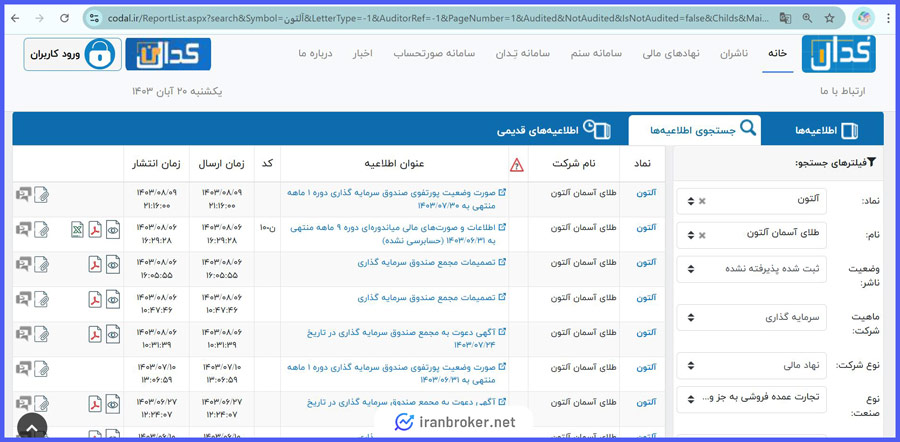Open the Chrome profile avatar

click(863, 18)
